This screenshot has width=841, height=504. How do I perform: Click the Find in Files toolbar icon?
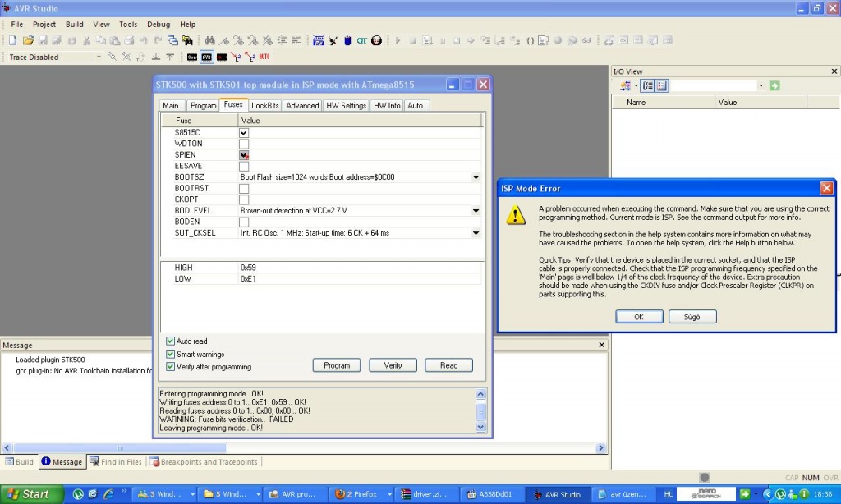tap(187, 40)
